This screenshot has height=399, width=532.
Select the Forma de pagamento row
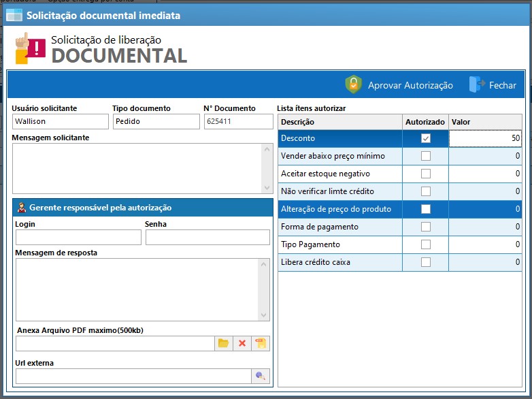[320, 227]
